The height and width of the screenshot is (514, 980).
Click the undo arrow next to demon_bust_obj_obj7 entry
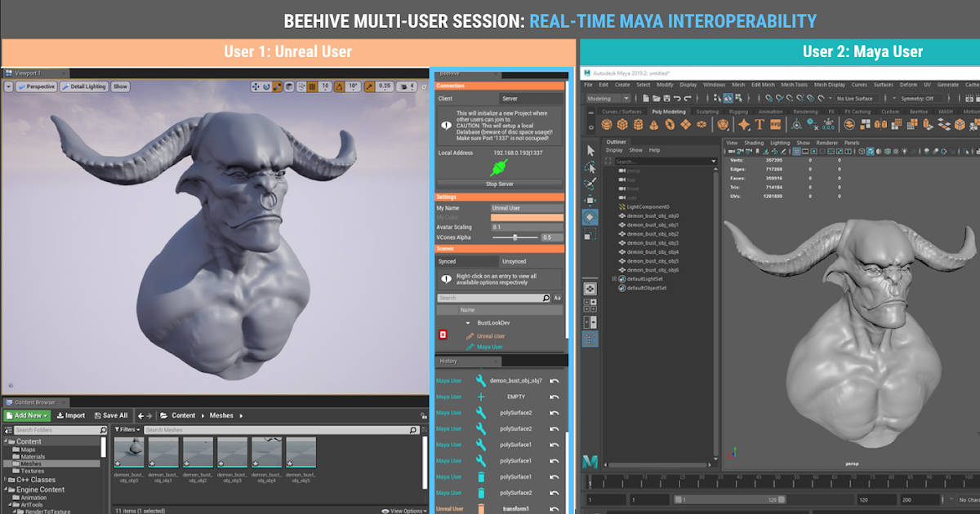(x=553, y=381)
